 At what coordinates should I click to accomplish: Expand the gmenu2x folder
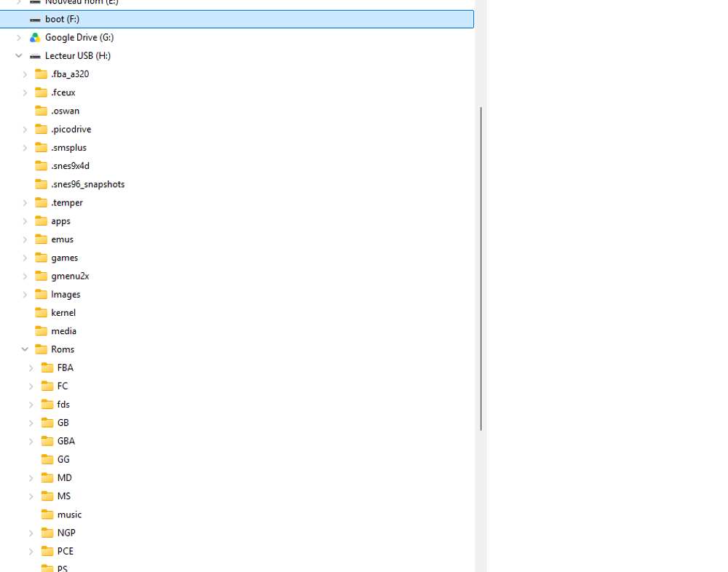click(25, 277)
